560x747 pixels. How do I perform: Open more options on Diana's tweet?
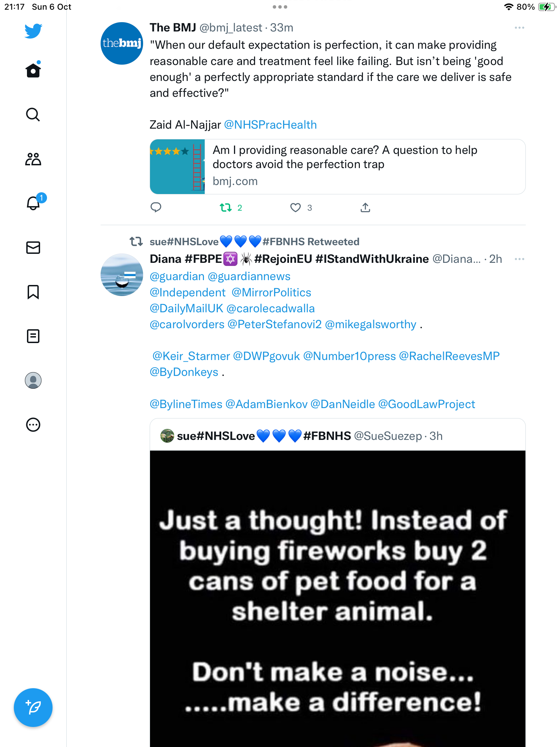tap(519, 259)
